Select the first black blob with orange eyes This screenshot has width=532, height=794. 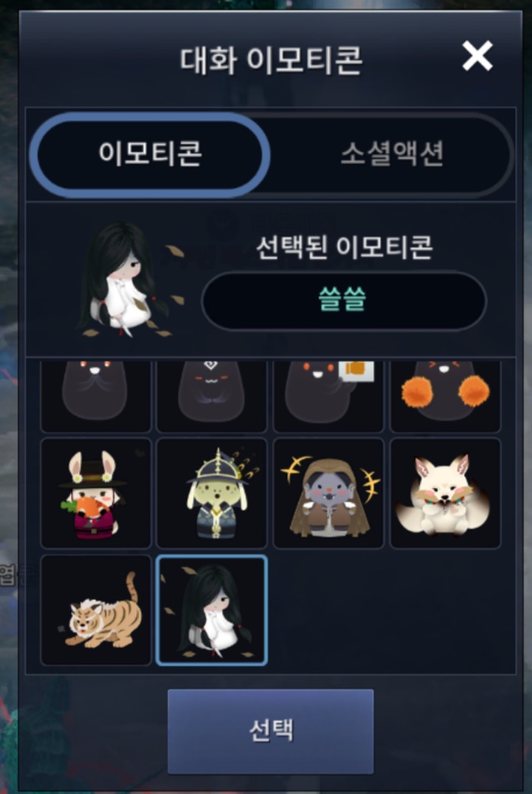coord(96,396)
